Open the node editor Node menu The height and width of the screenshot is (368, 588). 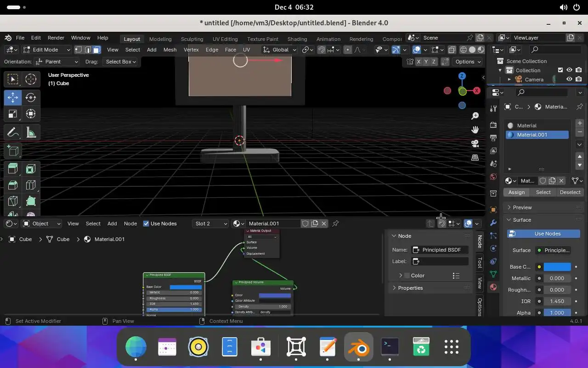pyautogui.click(x=130, y=224)
